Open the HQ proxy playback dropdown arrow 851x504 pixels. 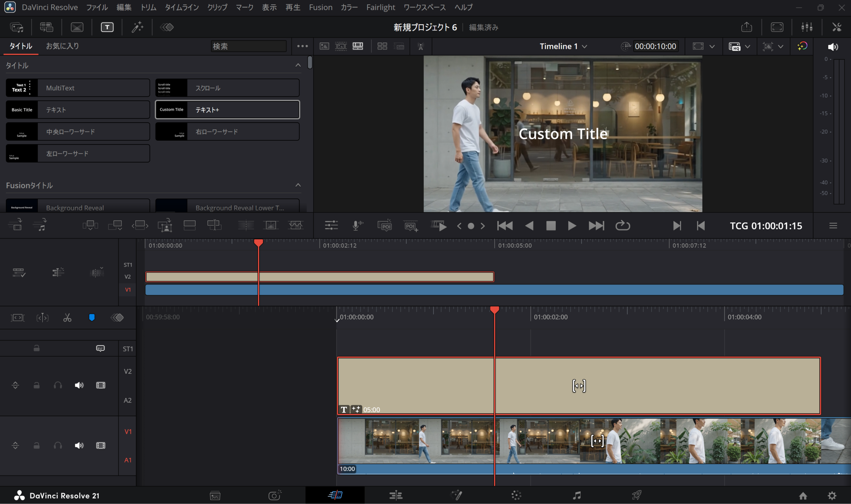click(x=747, y=47)
